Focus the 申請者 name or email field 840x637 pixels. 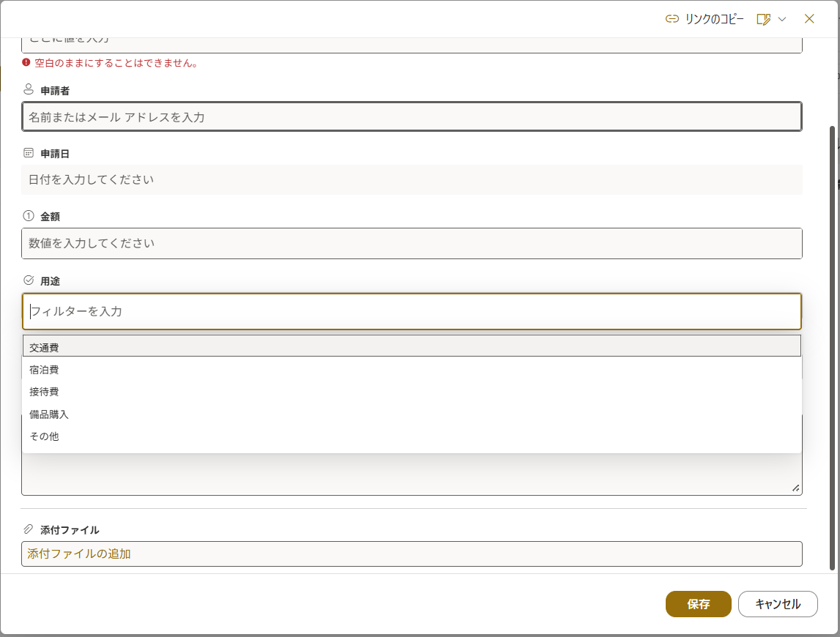412,117
